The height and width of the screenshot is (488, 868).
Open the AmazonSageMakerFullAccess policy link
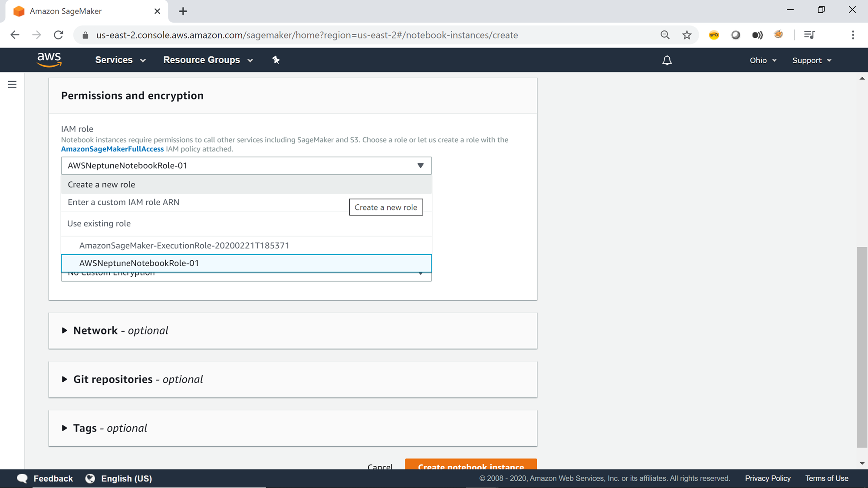[x=112, y=149]
